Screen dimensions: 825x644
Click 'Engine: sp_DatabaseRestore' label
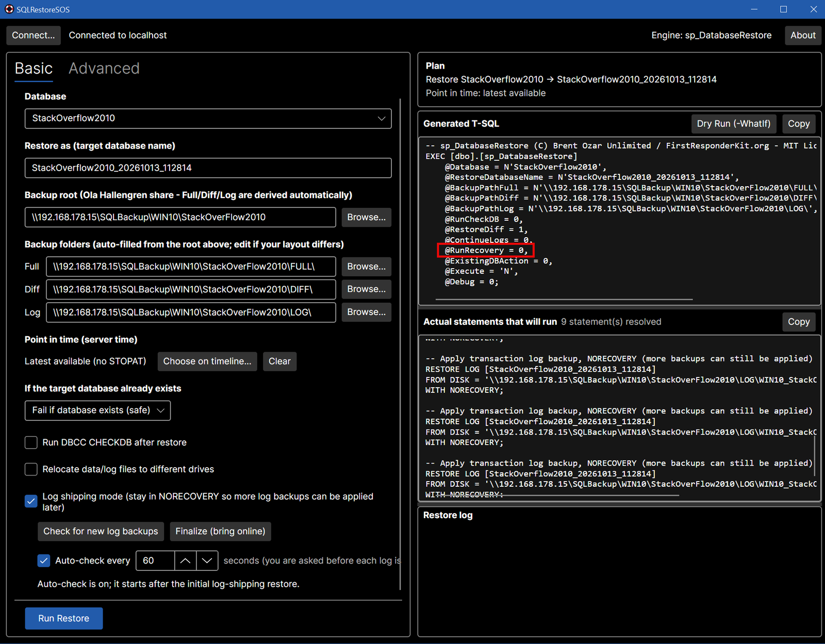pyautogui.click(x=712, y=36)
